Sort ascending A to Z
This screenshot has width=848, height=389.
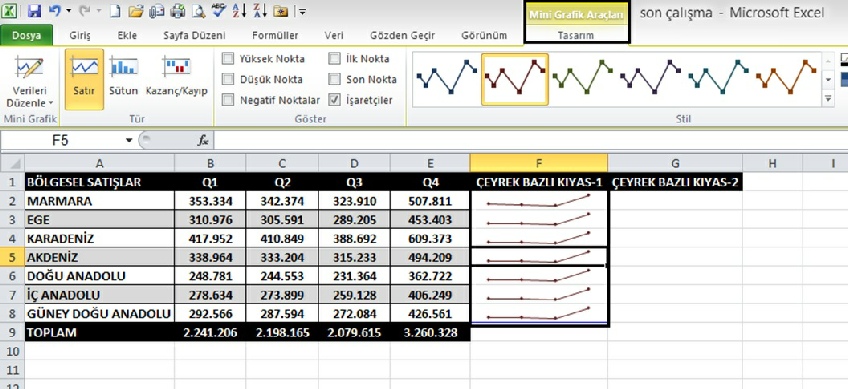(x=239, y=10)
